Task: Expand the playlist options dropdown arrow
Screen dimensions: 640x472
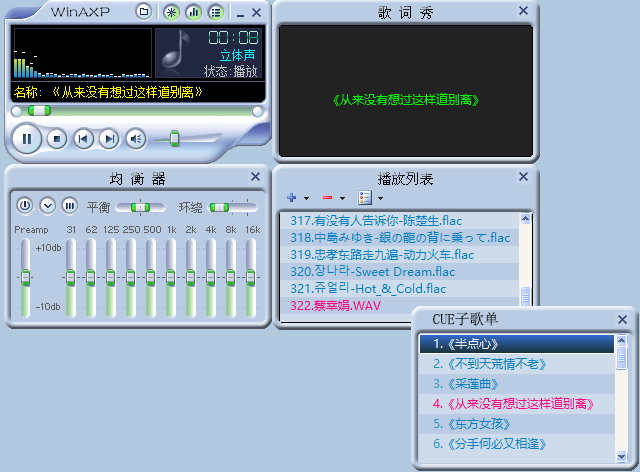Action: (380, 198)
